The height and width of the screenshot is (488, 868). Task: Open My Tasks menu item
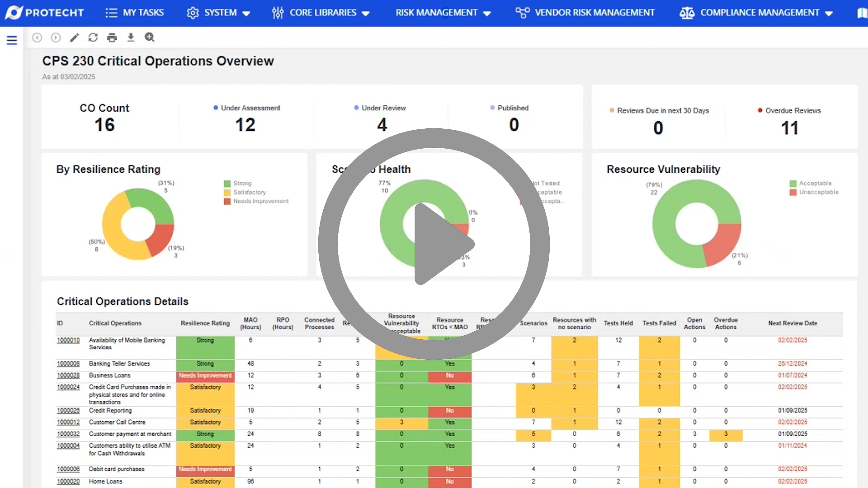click(x=135, y=13)
